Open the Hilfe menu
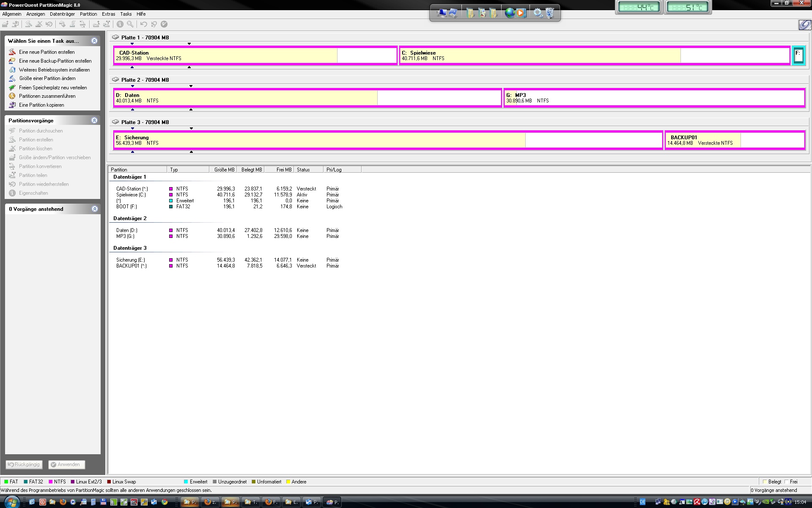 coord(141,14)
